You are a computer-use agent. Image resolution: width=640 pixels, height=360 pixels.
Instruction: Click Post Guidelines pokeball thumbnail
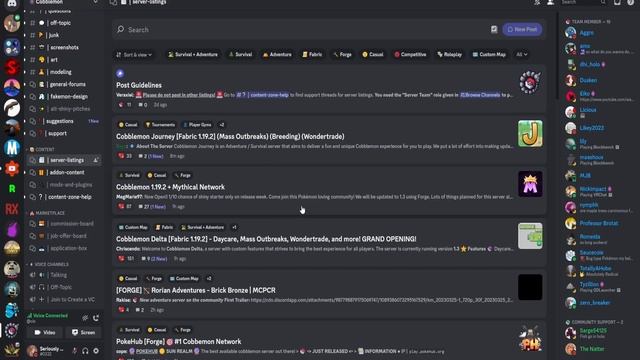530,82
